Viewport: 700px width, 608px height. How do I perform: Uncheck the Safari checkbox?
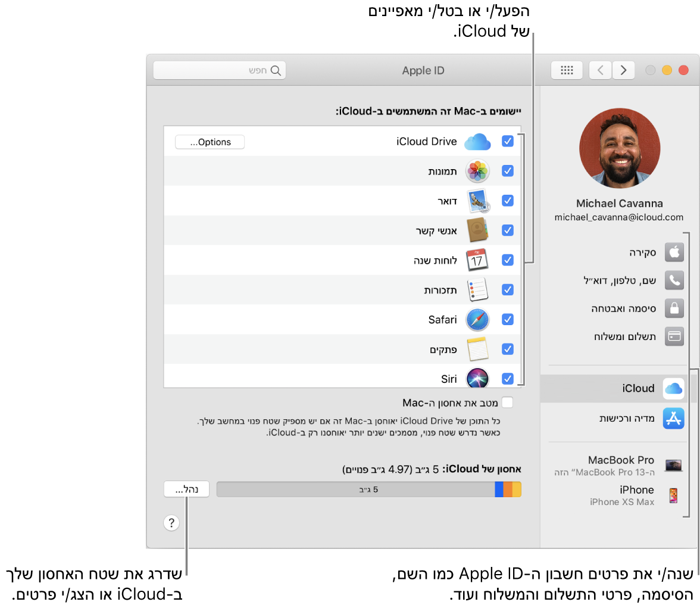[x=508, y=319]
